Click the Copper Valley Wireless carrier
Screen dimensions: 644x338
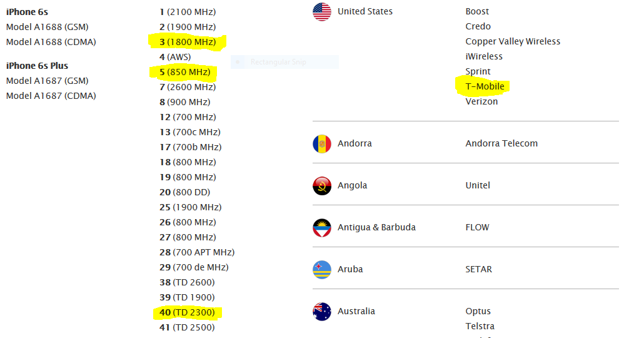[x=513, y=41]
